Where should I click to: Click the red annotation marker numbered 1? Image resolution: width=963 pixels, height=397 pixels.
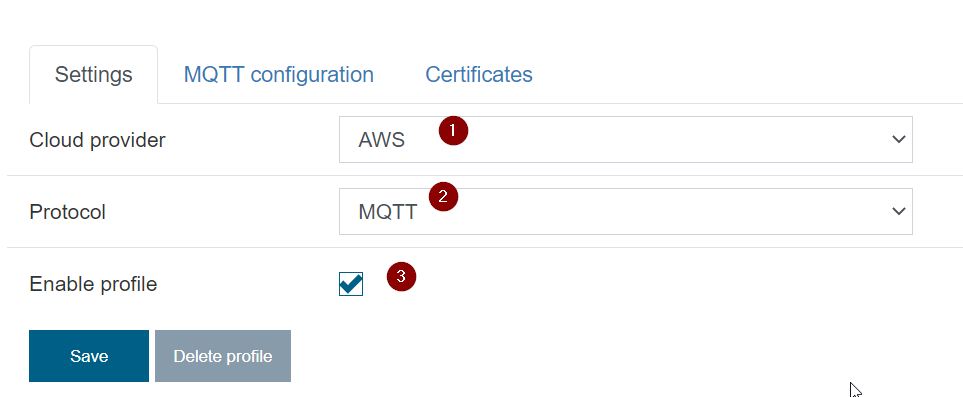[x=453, y=130]
